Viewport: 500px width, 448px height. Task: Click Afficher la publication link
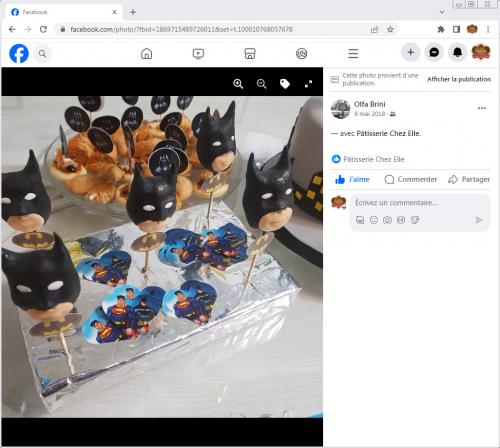tap(459, 79)
